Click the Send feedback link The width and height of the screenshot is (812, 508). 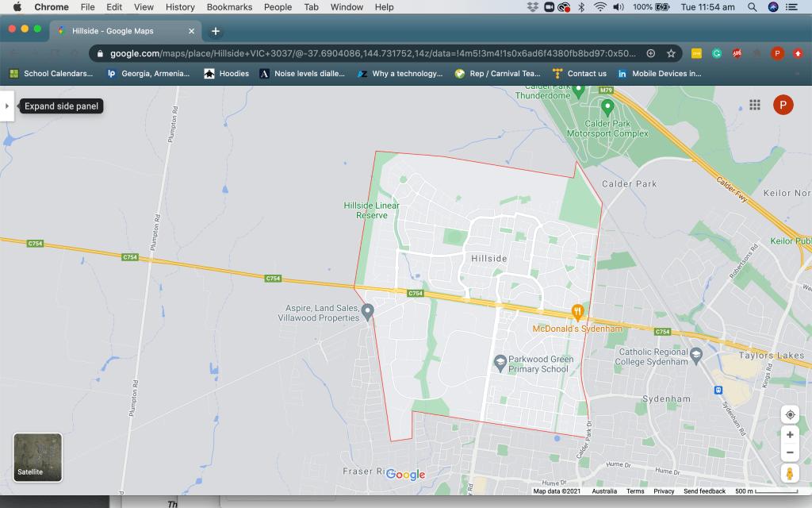click(704, 491)
